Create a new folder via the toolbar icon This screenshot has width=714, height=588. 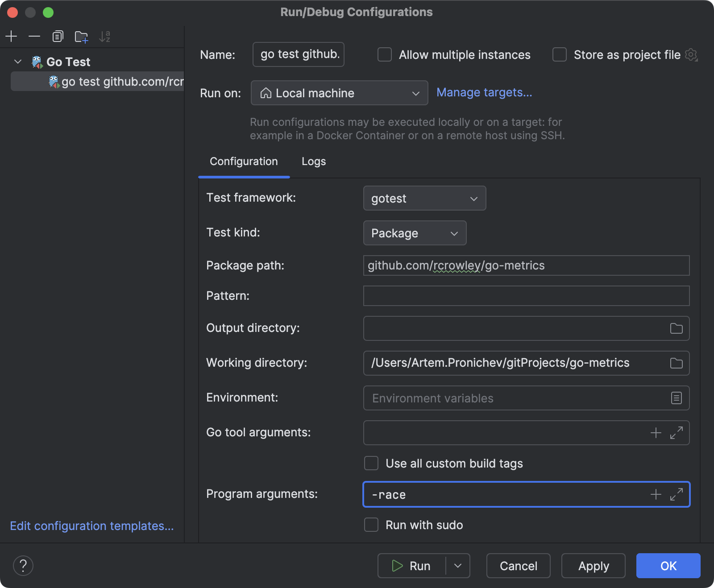pyautogui.click(x=81, y=37)
